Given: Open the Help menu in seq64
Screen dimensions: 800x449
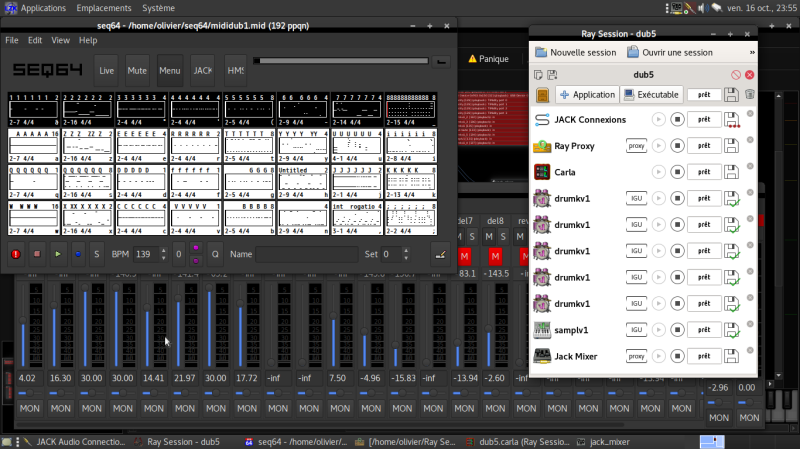Looking at the screenshot, I should (x=88, y=41).
